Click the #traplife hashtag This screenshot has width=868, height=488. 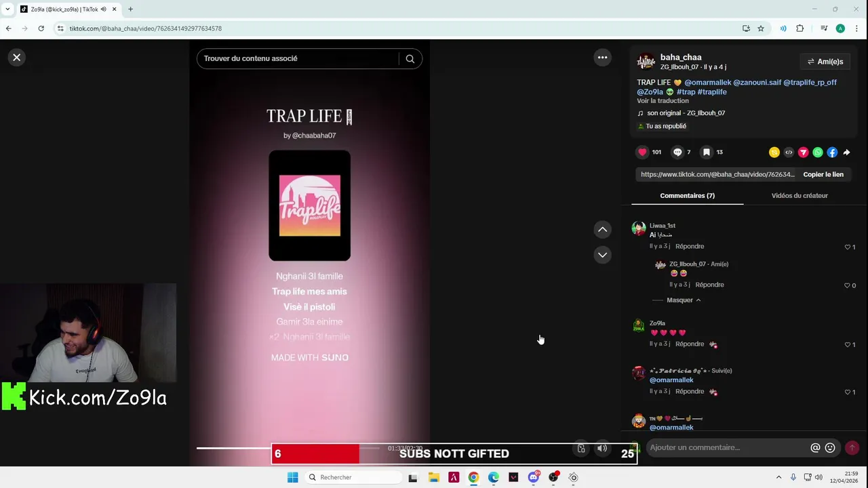tap(712, 92)
